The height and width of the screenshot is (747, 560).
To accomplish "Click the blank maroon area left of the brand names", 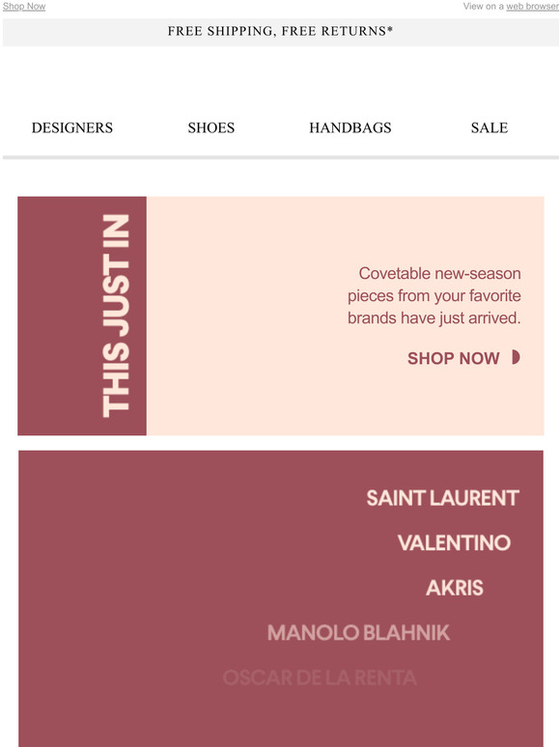I will pos(119,595).
